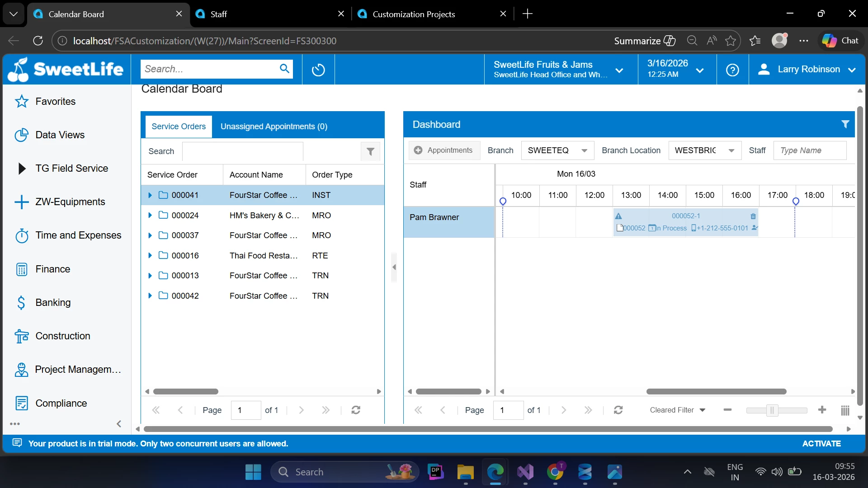This screenshot has width=868, height=488.
Task: Collapse the left navigation sidebar
Action: coord(119,424)
